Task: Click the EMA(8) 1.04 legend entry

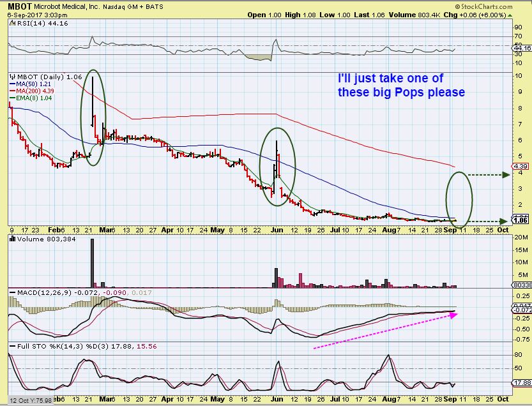Action: (31, 98)
